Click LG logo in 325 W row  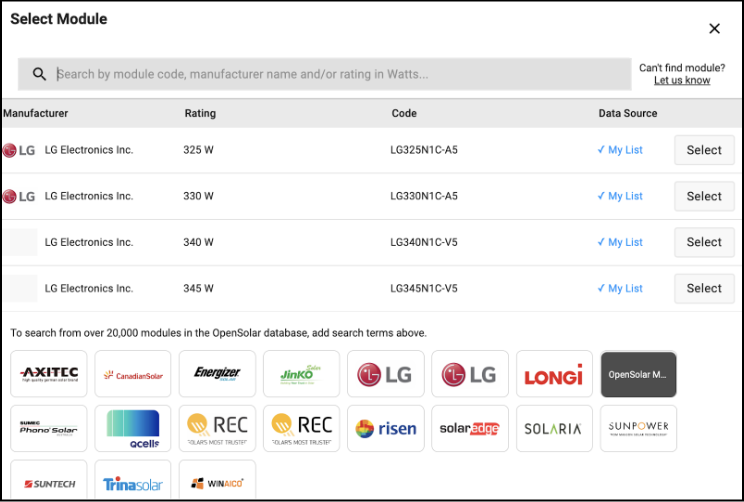(19, 150)
